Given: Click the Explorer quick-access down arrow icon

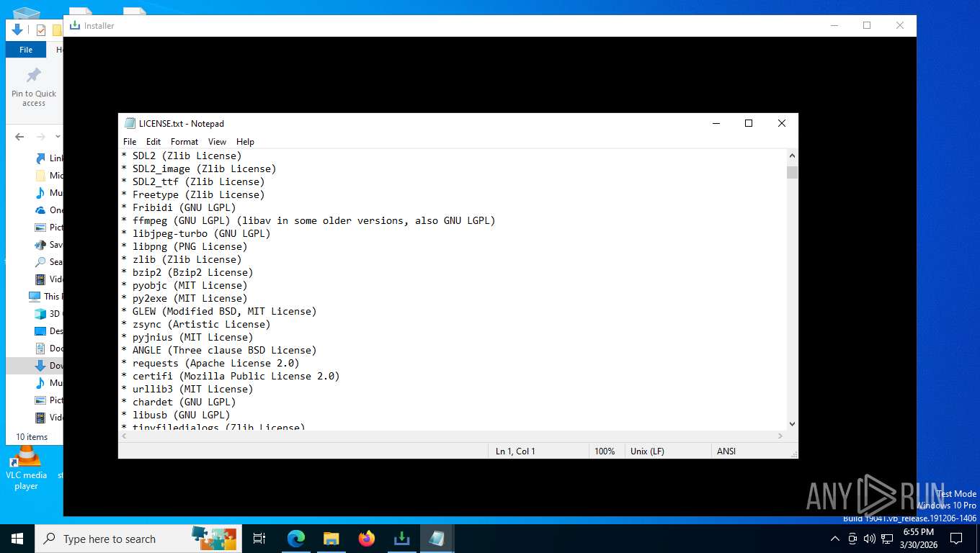Looking at the screenshot, I should pyautogui.click(x=18, y=30).
